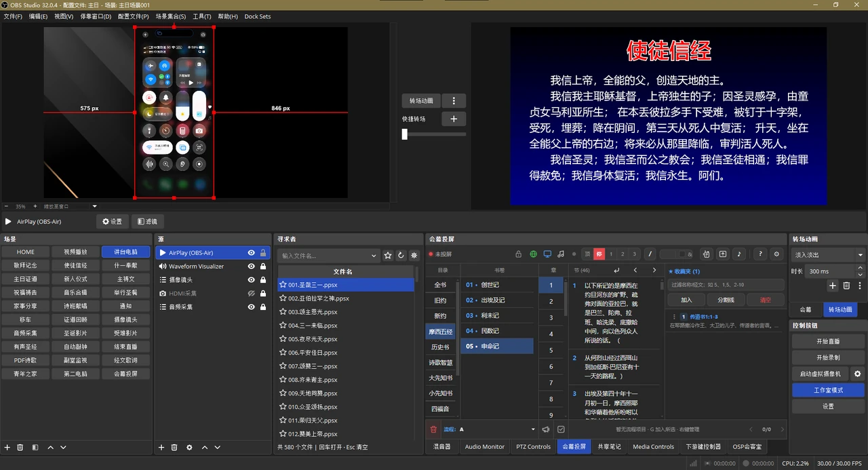Refresh the 寻求者 file list
Image resolution: width=868 pixels, height=470 pixels.
pos(401,256)
